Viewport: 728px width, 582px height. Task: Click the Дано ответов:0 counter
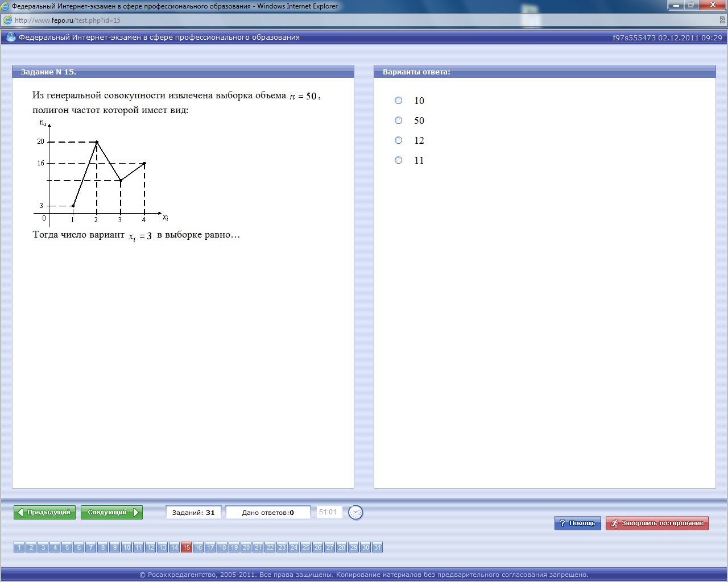[268, 512]
